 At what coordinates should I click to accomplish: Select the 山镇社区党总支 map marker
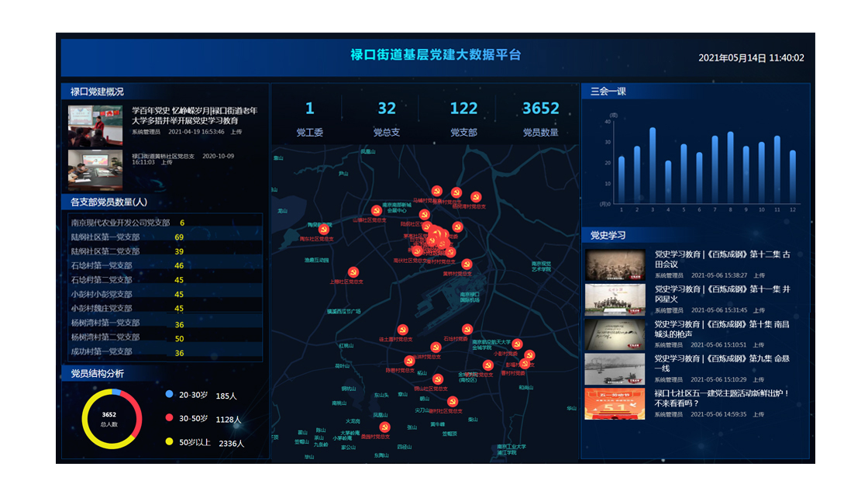[x=377, y=210]
